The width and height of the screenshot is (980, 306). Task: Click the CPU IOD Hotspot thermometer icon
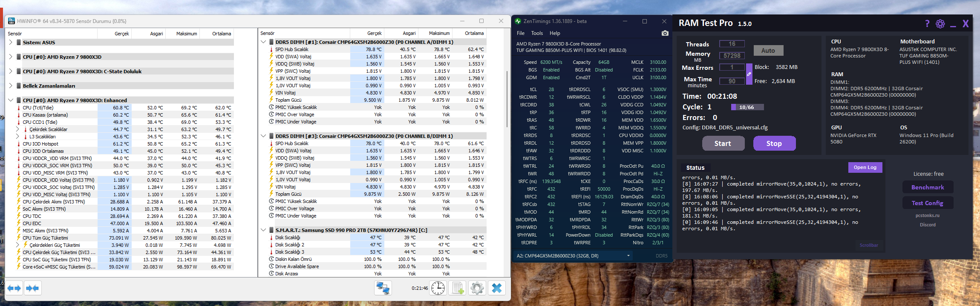19,144
